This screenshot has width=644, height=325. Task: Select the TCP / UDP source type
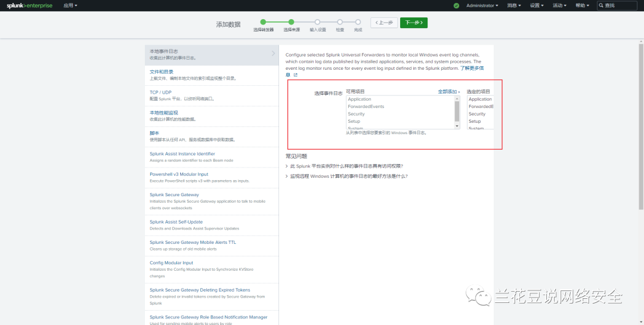pyautogui.click(x=212, y=96)
